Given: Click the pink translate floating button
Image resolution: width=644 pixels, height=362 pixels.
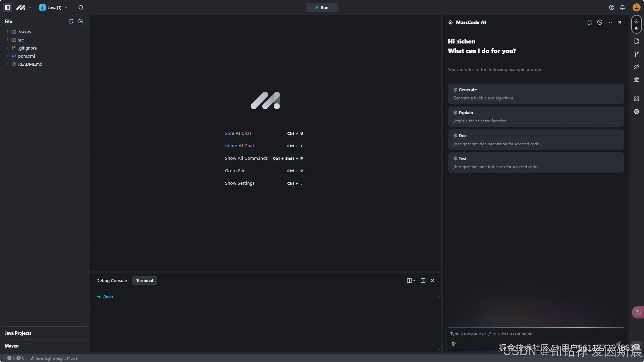Looking at the screenshot, I should 638,312.
